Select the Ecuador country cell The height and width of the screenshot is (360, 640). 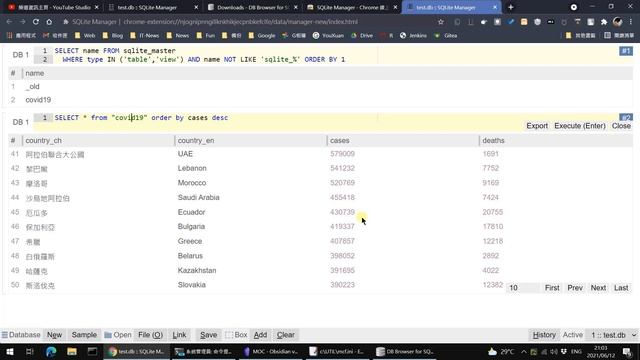click(191, 212)
